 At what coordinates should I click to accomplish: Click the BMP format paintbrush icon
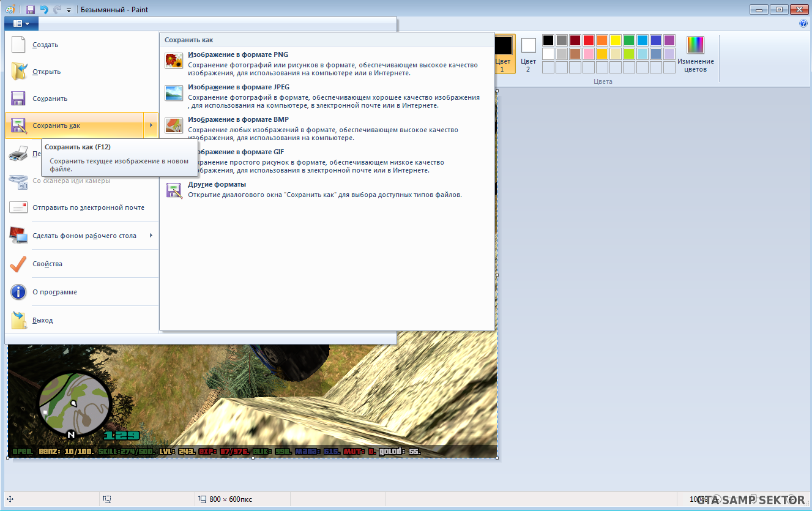coord(174,125)
